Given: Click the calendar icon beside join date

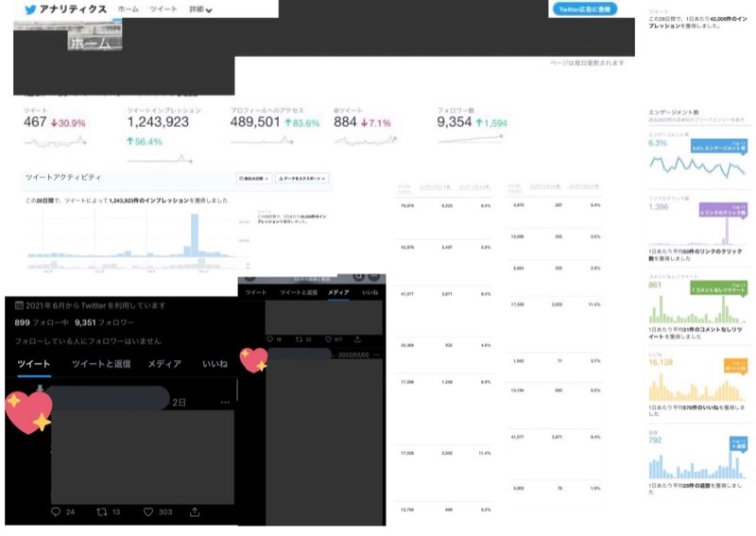Looking at the screenshot, I should [19, 305].
